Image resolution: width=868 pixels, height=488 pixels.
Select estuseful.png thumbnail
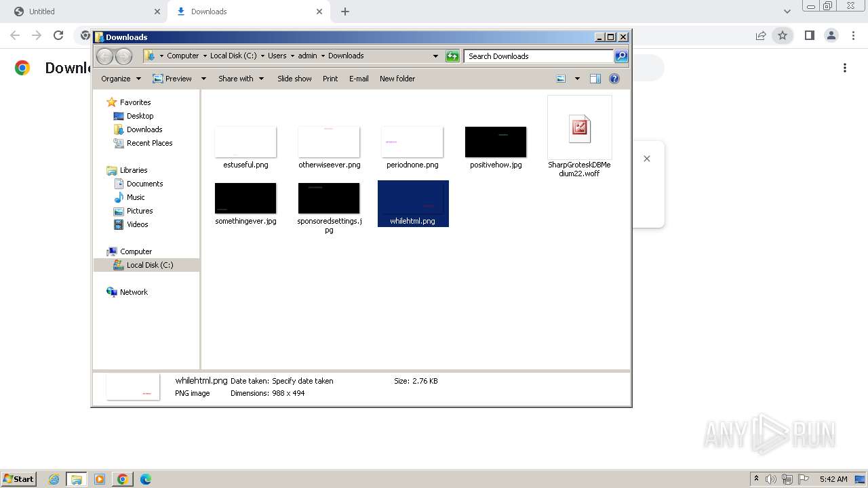(245, 142)
